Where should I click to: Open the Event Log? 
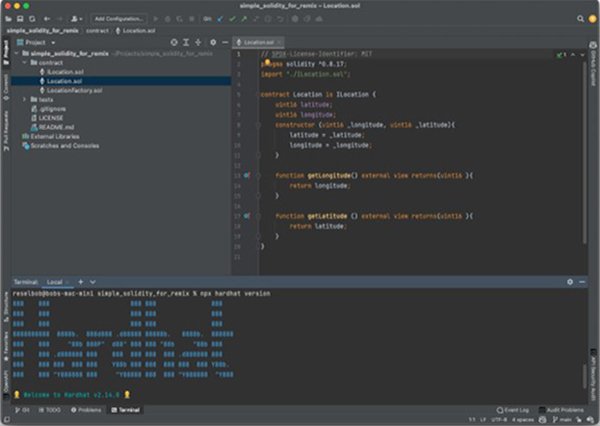pyautogui.click(x=513, y=410)
